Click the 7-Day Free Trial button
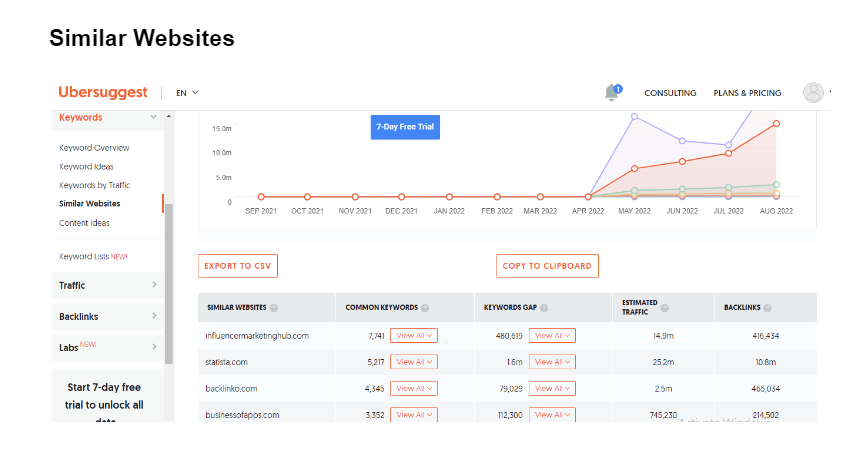This screenshot has height=466, width=860. [405, 127]
